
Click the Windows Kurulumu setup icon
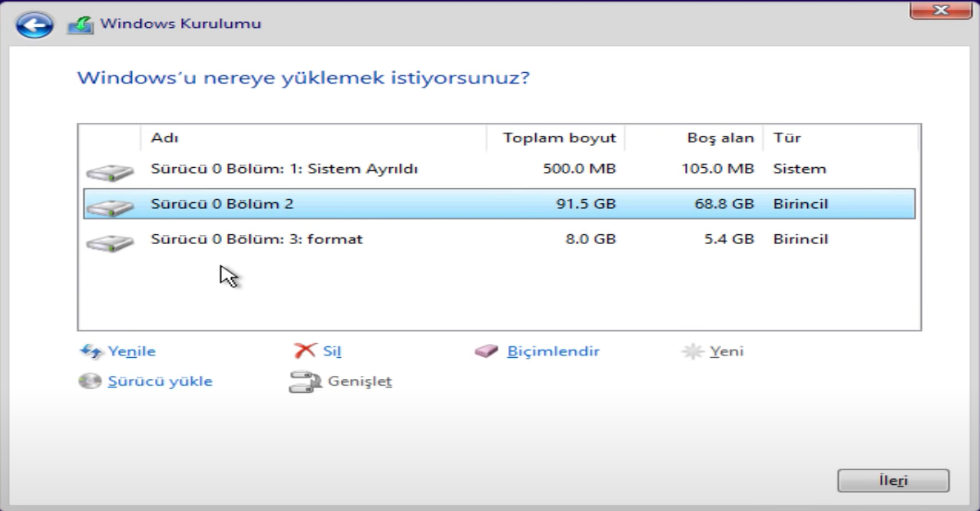click(79, 25)
